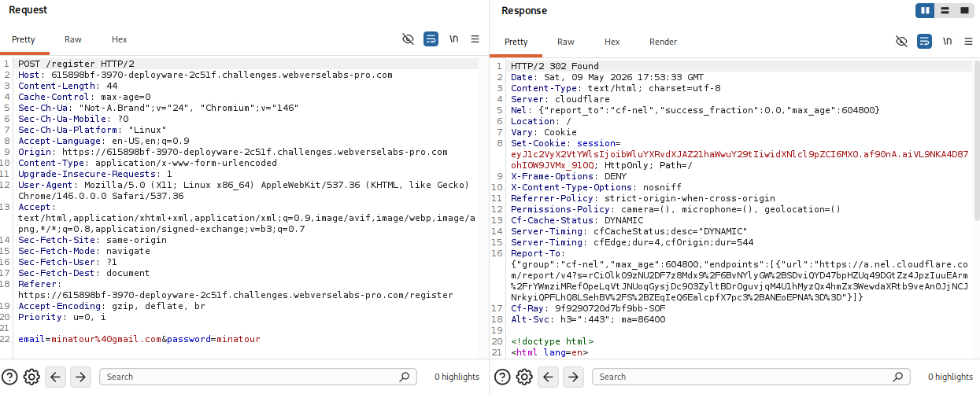
Task: Click the Accept-Language header line
Action: pyautogui.click(x=104, y=141)
